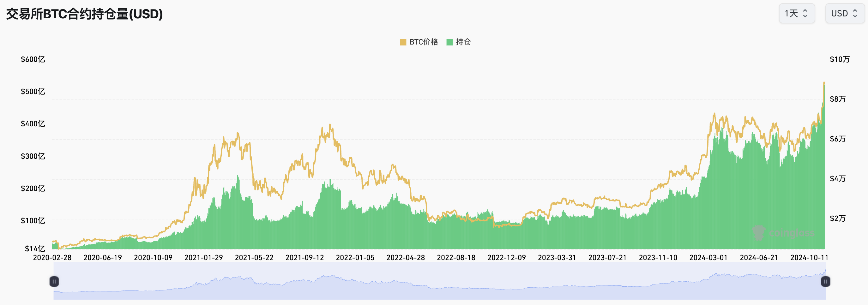Toggle visibility of the BTC价格 series
The image size is (868, 305).
(x=418, y=42)
